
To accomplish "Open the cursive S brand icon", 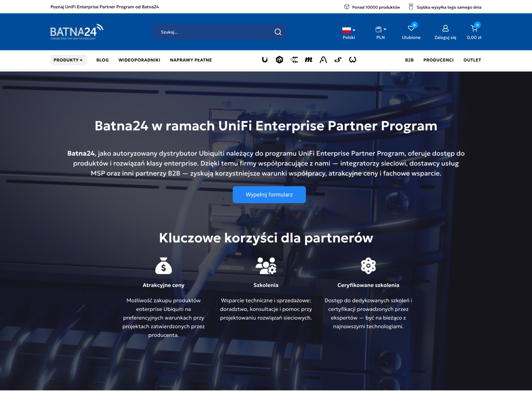I will (x=338, y=60).
